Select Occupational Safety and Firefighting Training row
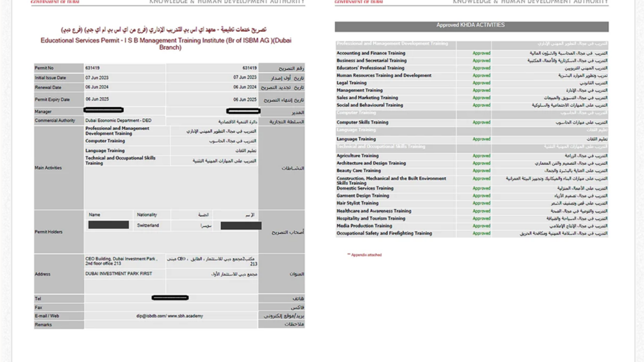 pyautogui.click(x=384, y=233)
